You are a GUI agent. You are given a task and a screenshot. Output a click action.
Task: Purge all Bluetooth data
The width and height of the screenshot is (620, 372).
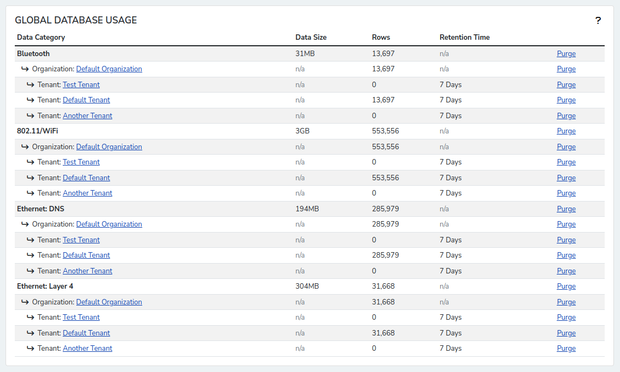coord(566,53)
